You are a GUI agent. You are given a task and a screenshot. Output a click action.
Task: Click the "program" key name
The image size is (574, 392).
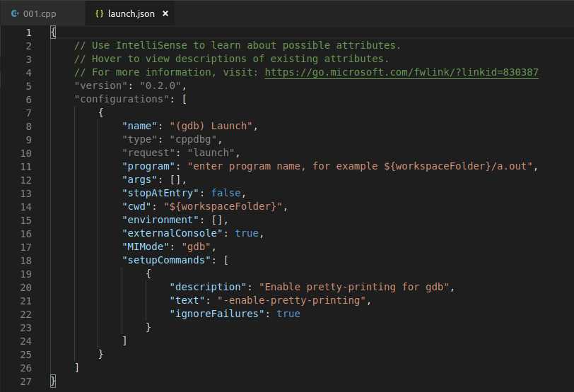148,167
